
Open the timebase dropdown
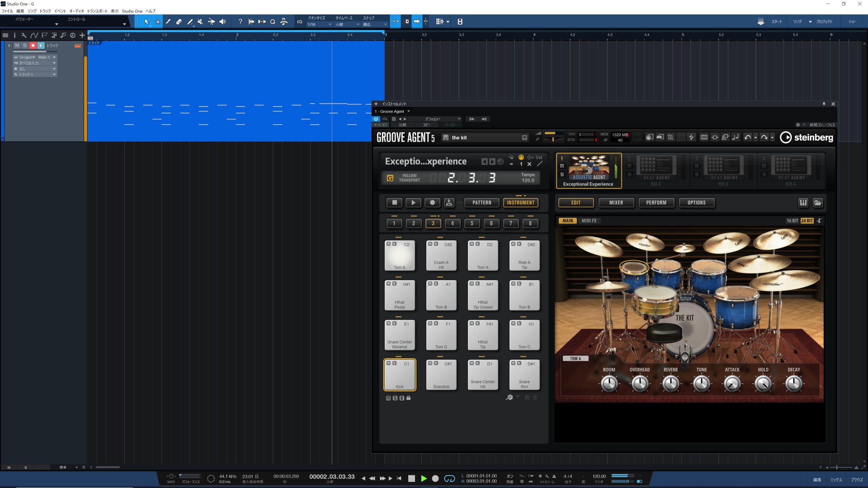coord(347,24)
